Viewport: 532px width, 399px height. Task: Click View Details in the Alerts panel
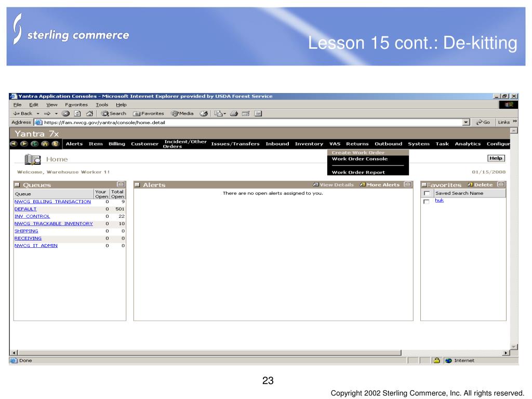(x=333, y=185)
